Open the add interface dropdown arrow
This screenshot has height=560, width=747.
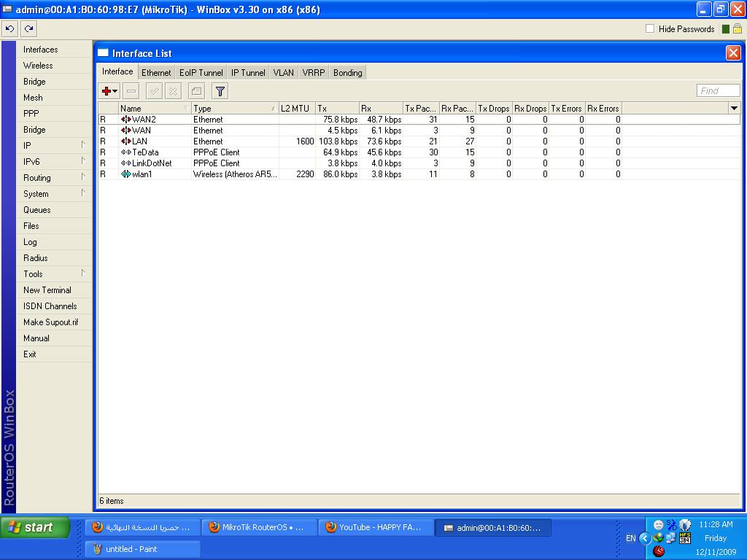(115, 91)
